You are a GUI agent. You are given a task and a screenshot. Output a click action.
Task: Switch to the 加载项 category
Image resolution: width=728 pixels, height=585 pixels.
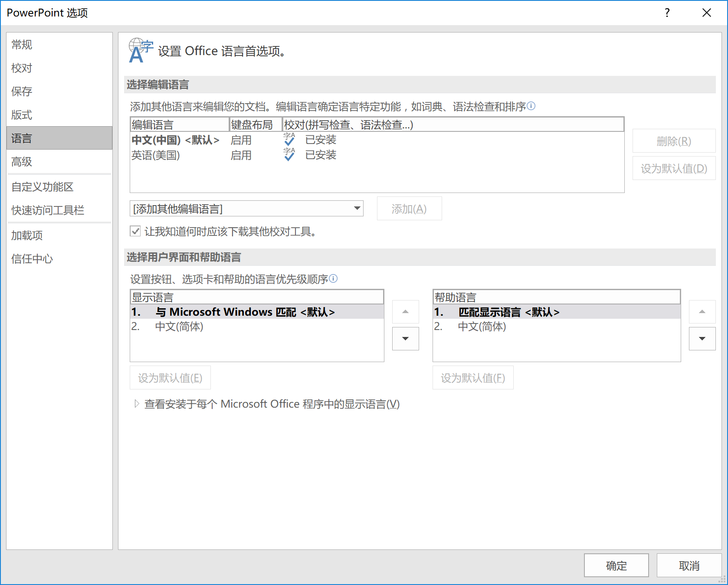59,235
